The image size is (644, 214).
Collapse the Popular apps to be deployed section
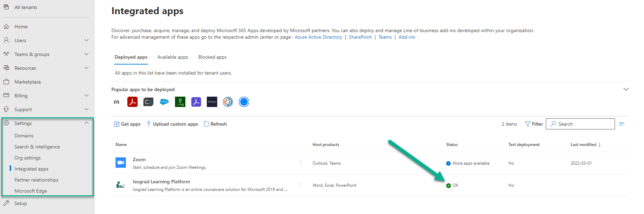[626, 89]
